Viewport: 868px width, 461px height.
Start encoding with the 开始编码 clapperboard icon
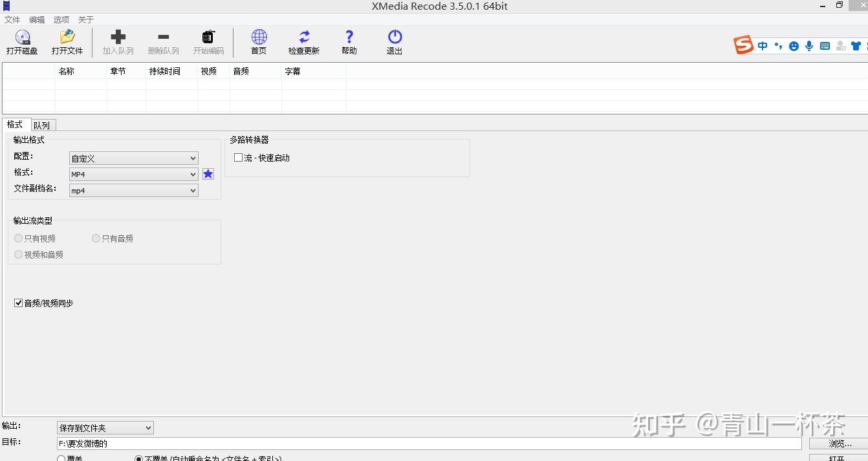208,38
